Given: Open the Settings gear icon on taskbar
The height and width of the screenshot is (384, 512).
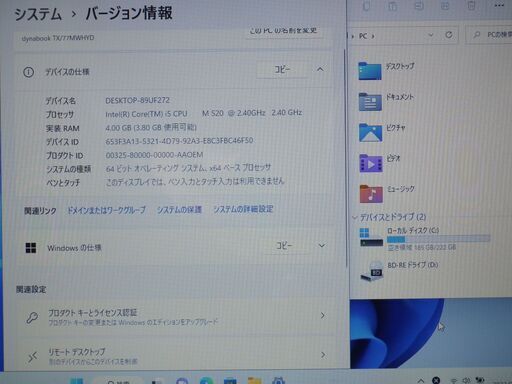Looking at the screenshot, I should 278,381.
